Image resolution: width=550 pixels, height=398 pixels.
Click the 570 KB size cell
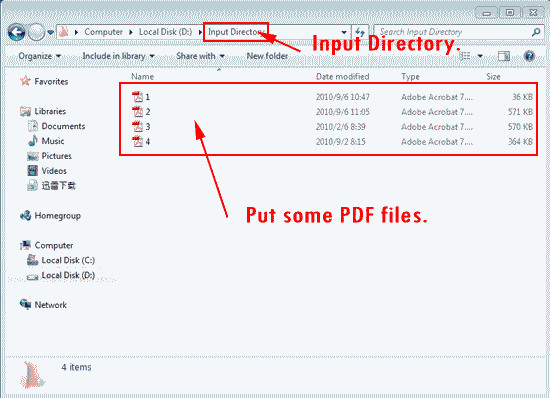click(521, 127)
